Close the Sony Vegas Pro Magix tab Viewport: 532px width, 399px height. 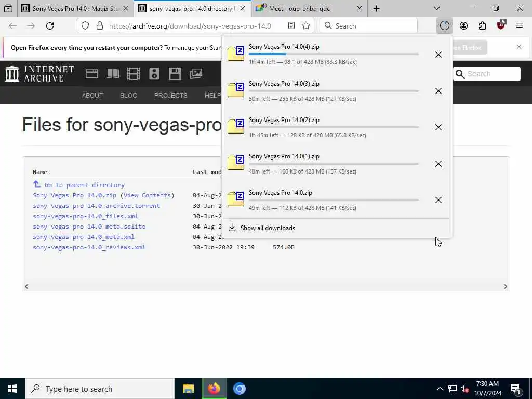pos(126,8)
